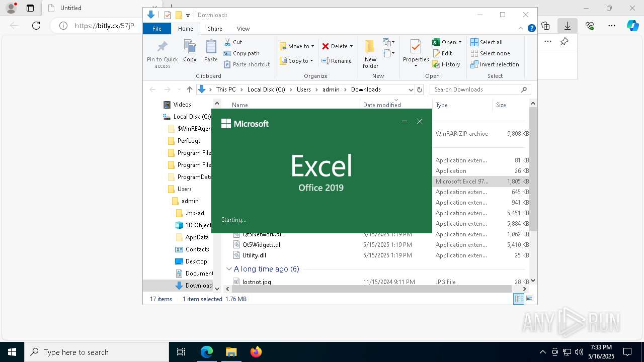Click the horizontal scrollbar of file list
644x362 pixels.
click(371, 289)
